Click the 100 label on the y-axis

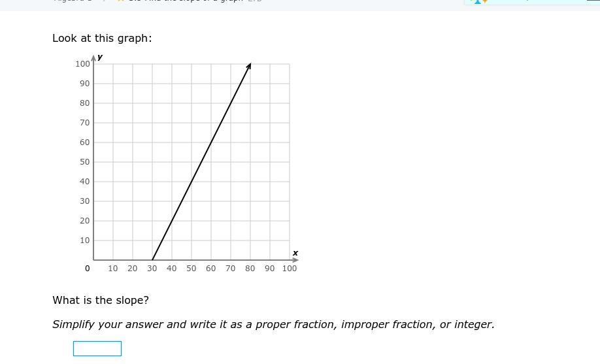pos(82,64)
